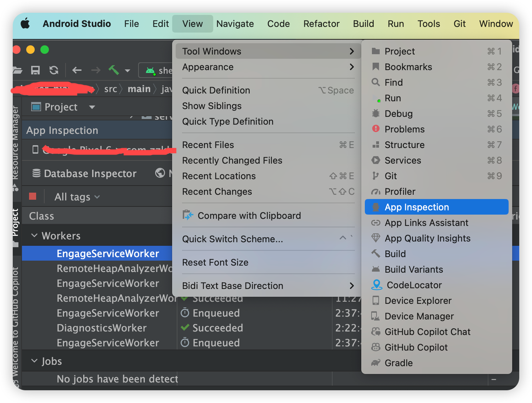Click the Structure blocks icon
This screenshot has width=532, height=403.
pos(376,144)
